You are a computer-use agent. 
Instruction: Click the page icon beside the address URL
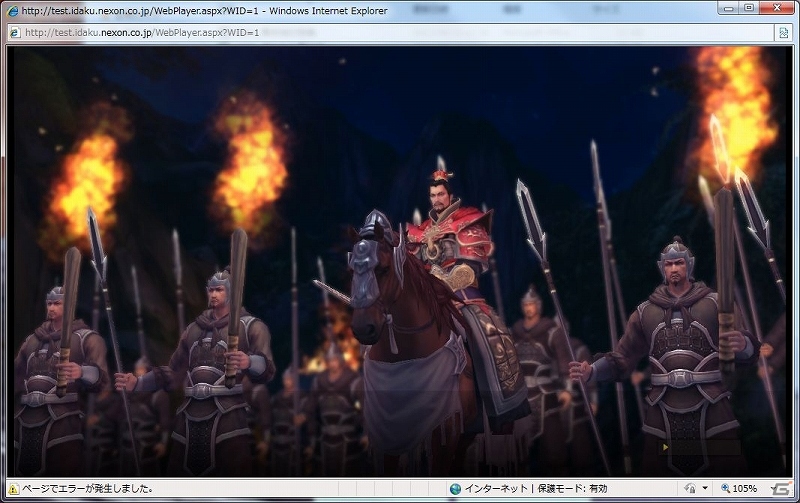pos(15,33)
